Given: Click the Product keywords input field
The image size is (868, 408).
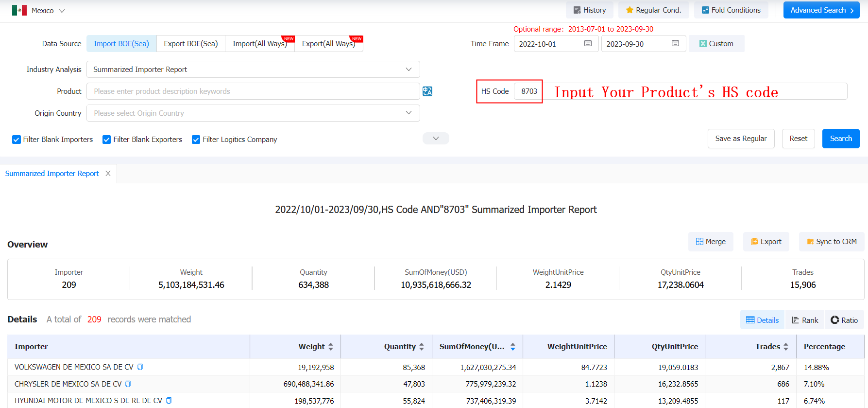Looking at the screenshot, I should point(253,91).
